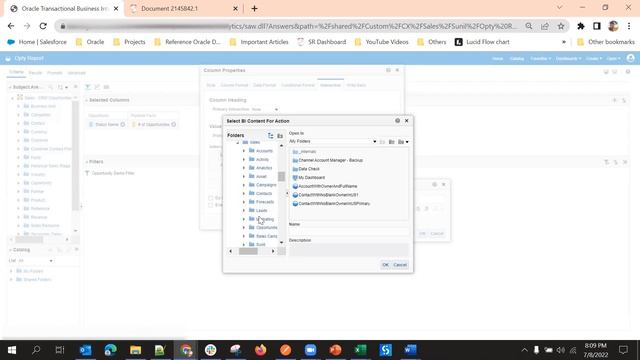This screenshot has height=360, width=640.
Task: Open the Results tab in analysis editor
Action: coord(35,73)
